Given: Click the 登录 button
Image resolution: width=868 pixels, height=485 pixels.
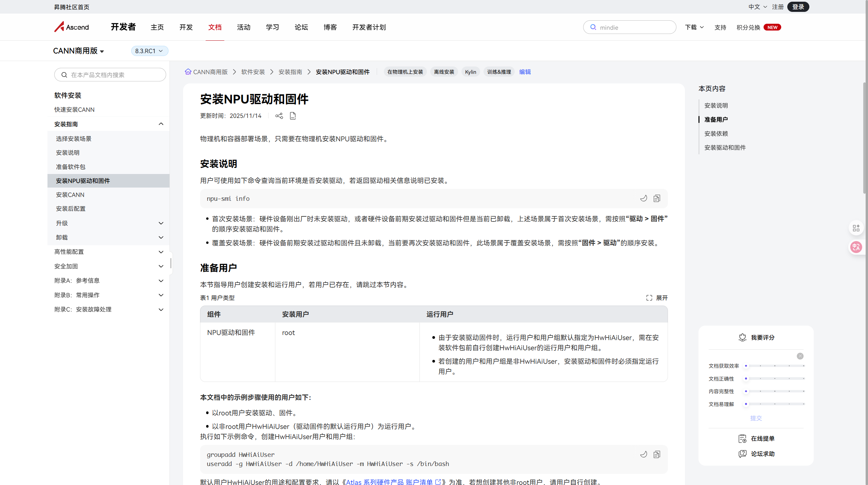Looking at the screenshot, I should (798, 7).
